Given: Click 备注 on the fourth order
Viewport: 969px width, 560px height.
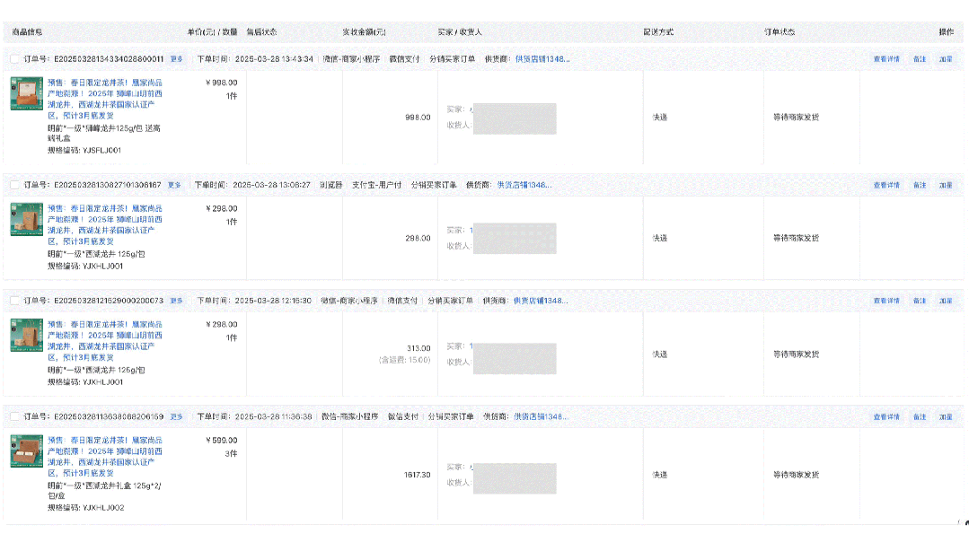Looking at the screenshot, I should [920, 416].
